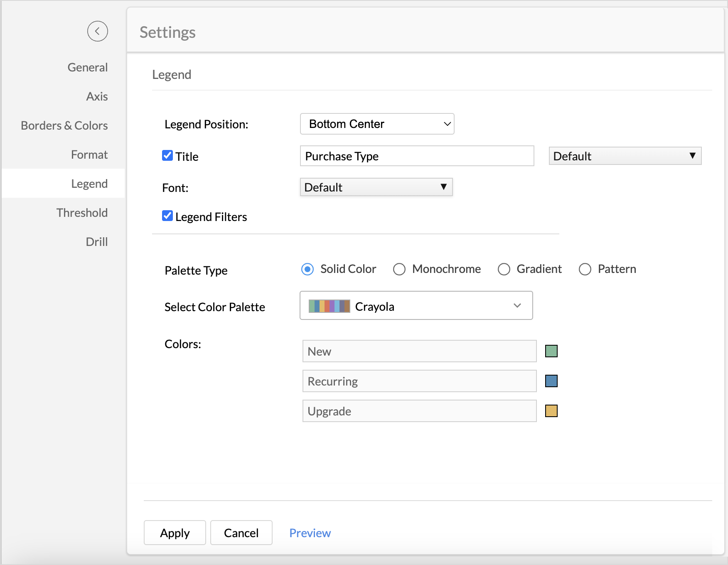Switch to the Axis settings tab
Image resolution: width=728 pixels, height=565 pixels.
pyautogui.click(x=97, y=96)
